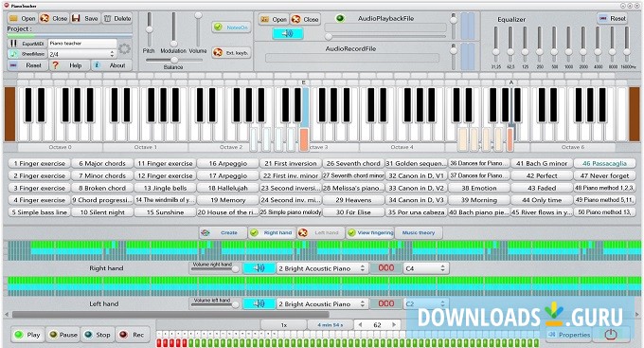The width and height of the screenshot is (644, 348).
Task: Close the audio playback file
Action: pyautogui.click(x=305, y=19)
